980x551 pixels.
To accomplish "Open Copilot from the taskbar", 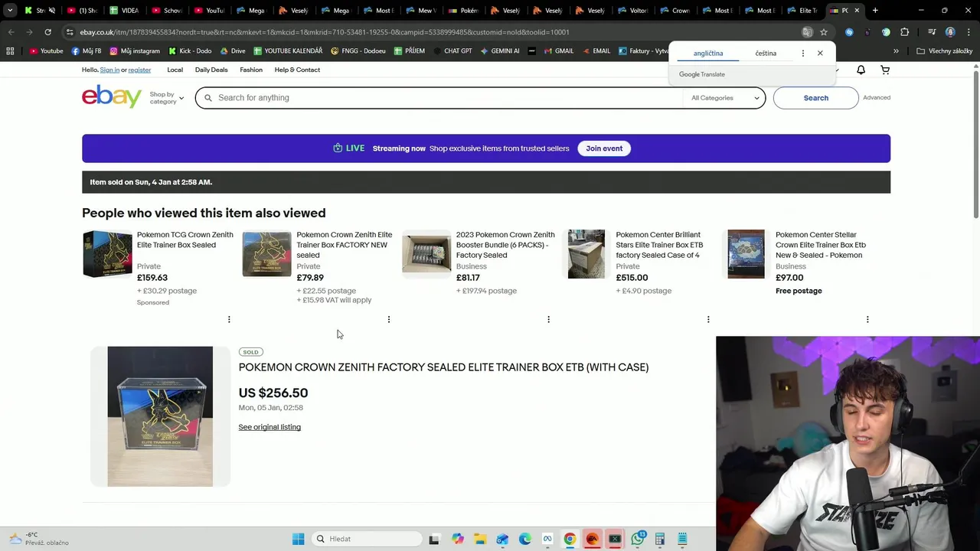I will point(457,539).
